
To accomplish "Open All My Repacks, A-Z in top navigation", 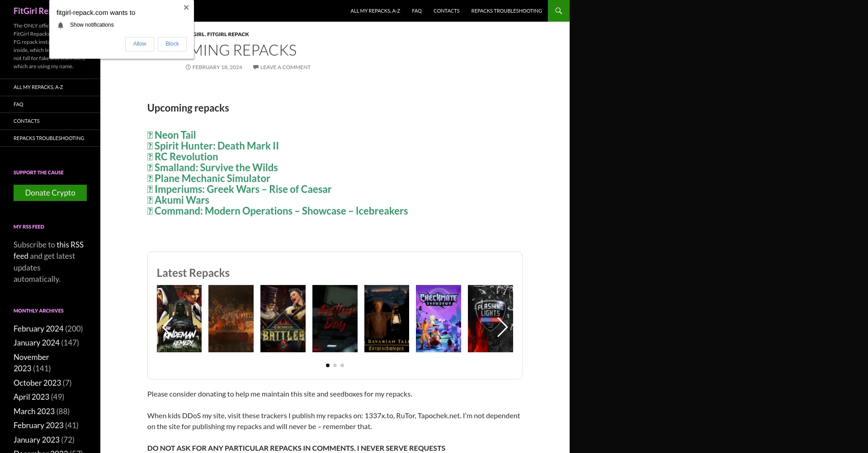I will click(375, 11).
